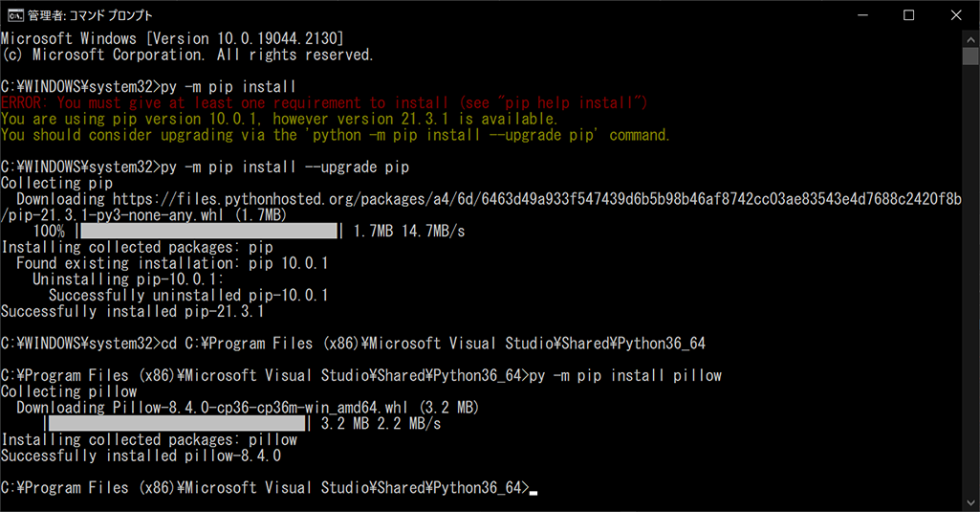Click the scrollbar up arrow
The image size is (980, 512).
coord(970,39)
